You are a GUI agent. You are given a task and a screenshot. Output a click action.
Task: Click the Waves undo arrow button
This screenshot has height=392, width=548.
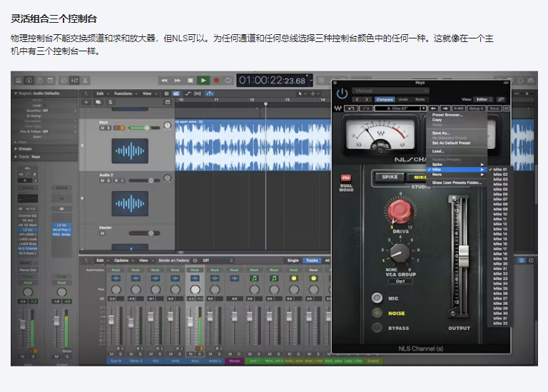[350, 108]
